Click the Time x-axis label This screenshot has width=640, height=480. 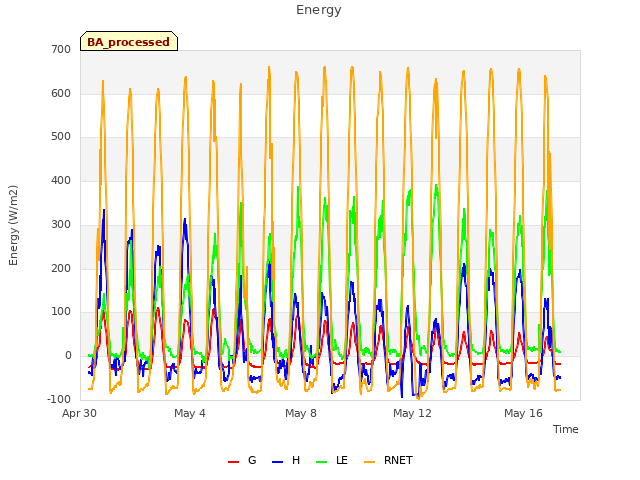(565, 429)
